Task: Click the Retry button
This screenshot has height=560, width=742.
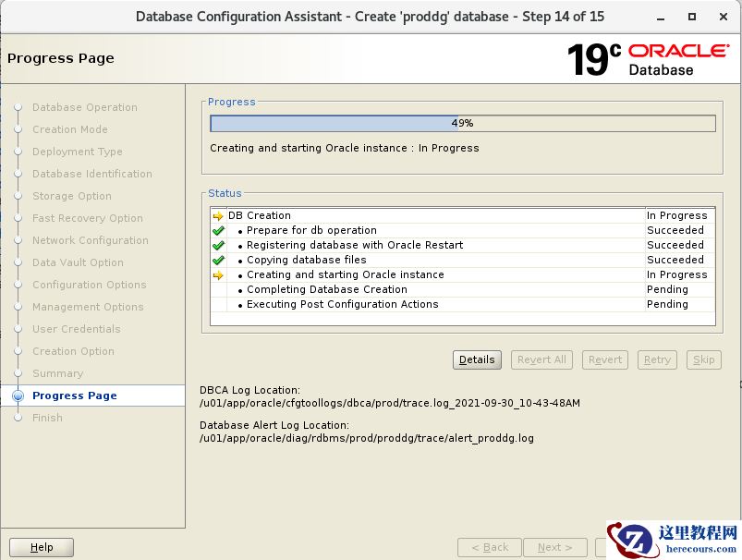Action: (x=657, y=359)
